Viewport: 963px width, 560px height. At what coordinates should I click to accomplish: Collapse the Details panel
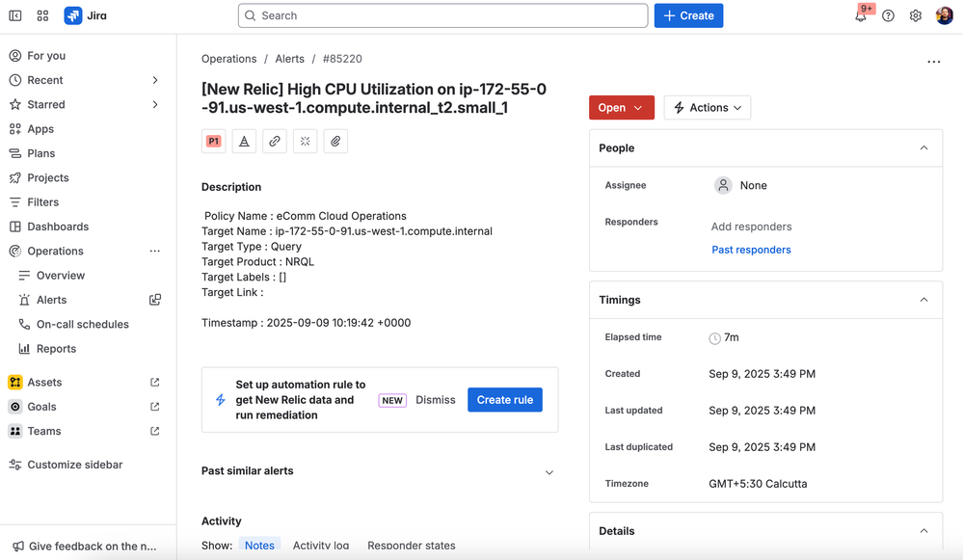923,531
